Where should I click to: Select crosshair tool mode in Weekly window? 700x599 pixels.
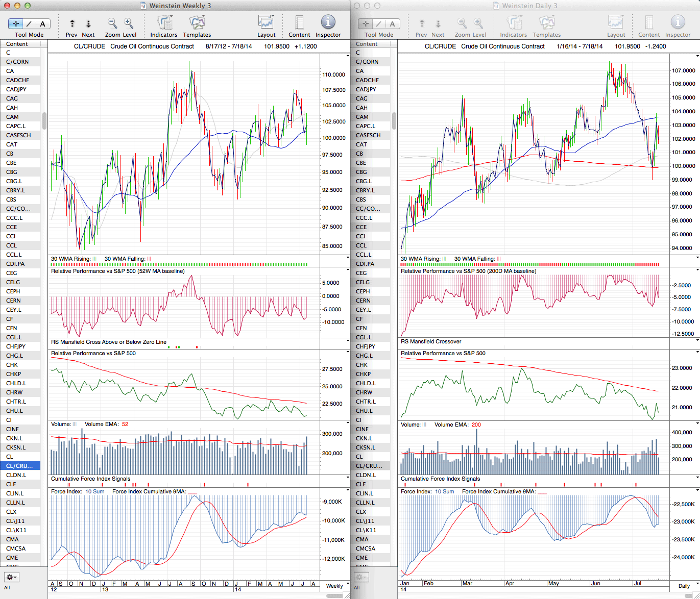[16, 24]
